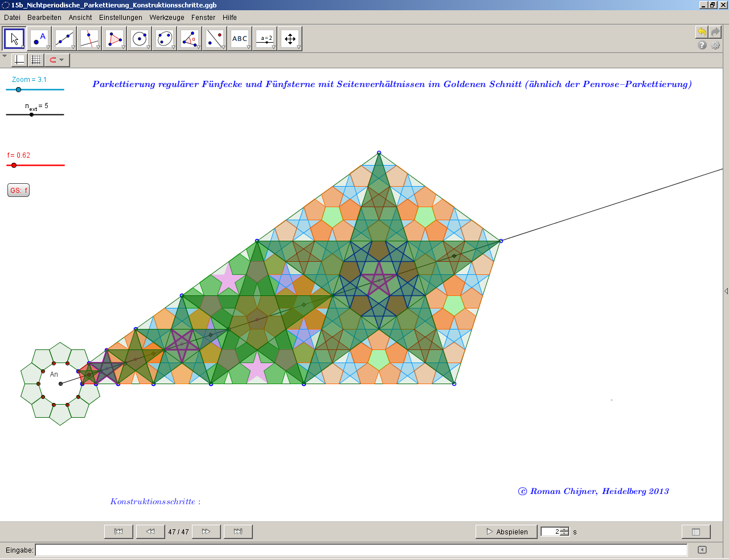Select the Move tool

point(15,39)
